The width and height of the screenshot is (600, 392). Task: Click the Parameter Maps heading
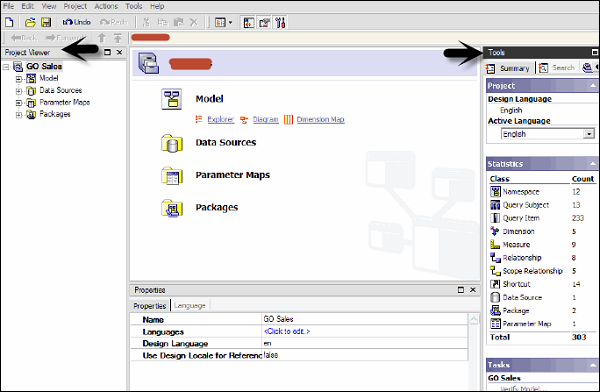point(233,175)
